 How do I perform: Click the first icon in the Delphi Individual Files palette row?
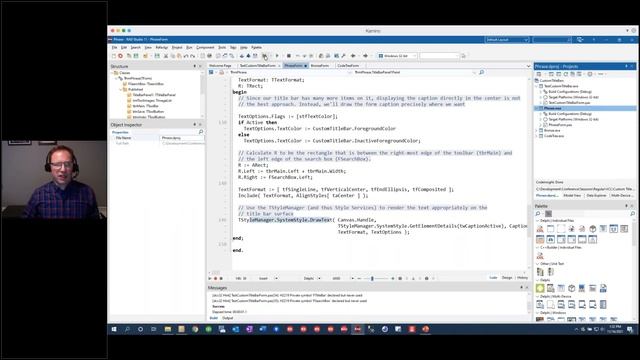point(540,229)
